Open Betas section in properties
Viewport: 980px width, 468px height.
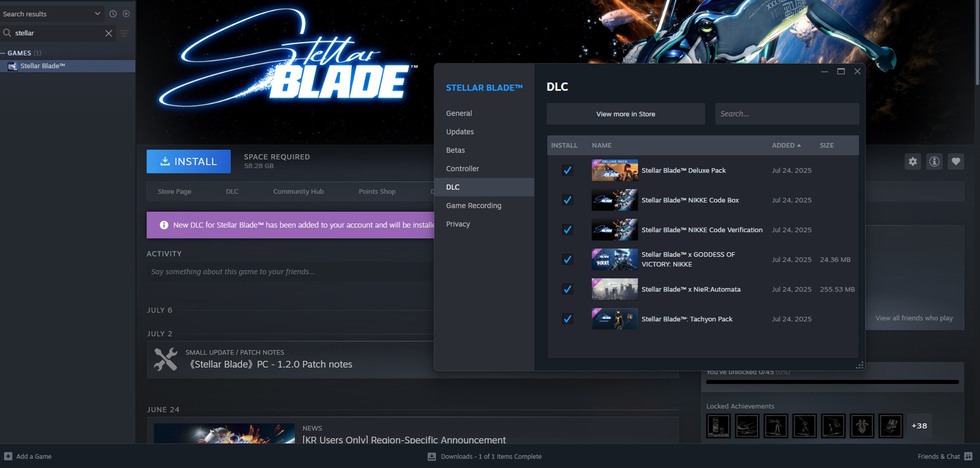[x=484, y=150]
